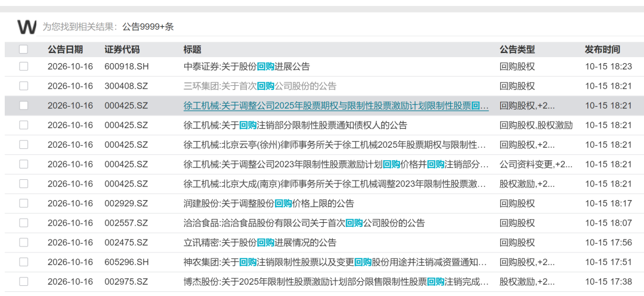644x296 pixels.
Task: Click 回购股权,+2... type cell in 神农集团 row
Action: point(527,262)
